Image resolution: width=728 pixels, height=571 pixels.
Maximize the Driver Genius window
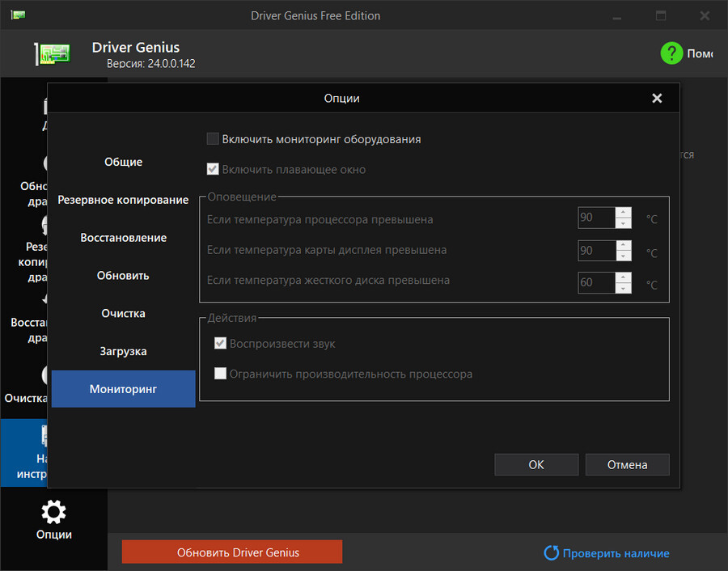(x=661, y=16)
